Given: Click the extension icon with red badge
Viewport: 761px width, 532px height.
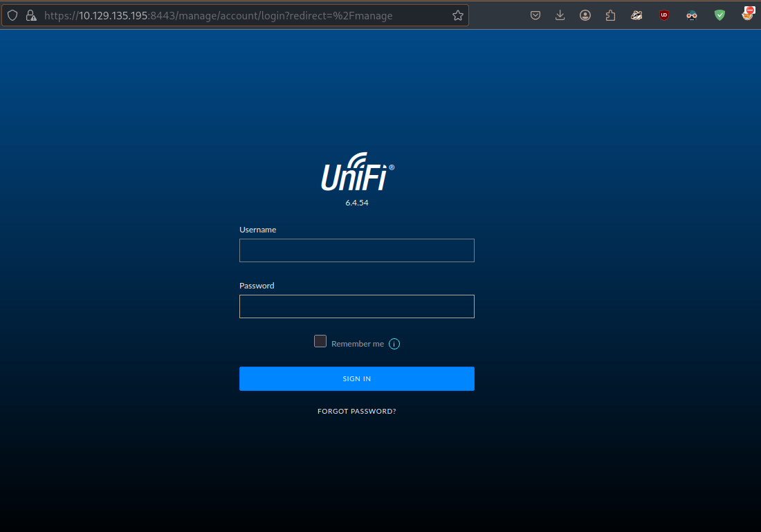Looking at the screenshot, I should click(x=747, y=14).
